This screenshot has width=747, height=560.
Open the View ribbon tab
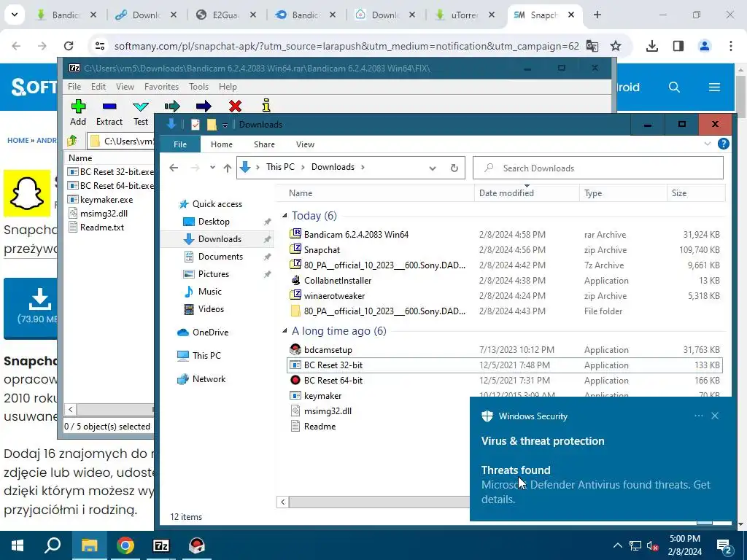click(305, 144)
